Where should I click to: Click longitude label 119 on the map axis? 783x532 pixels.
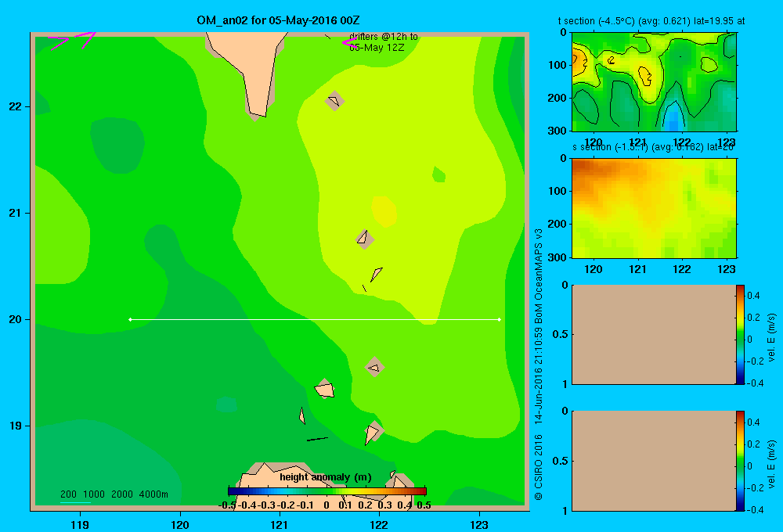[80, 524]
